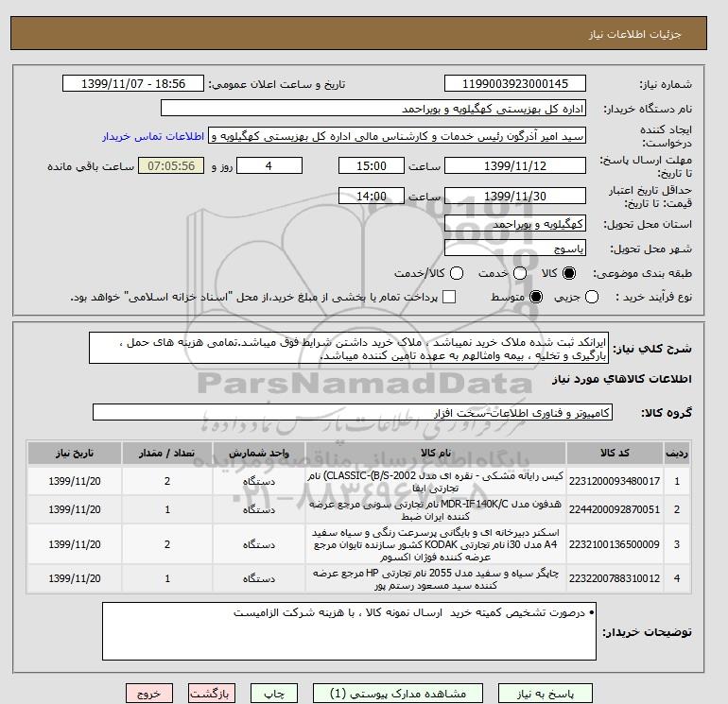Tick the اسناد خزانه اسلامی payment checkbox
Image resolution: width=728 pixels, height=704 pixels.
click(449, 297)
